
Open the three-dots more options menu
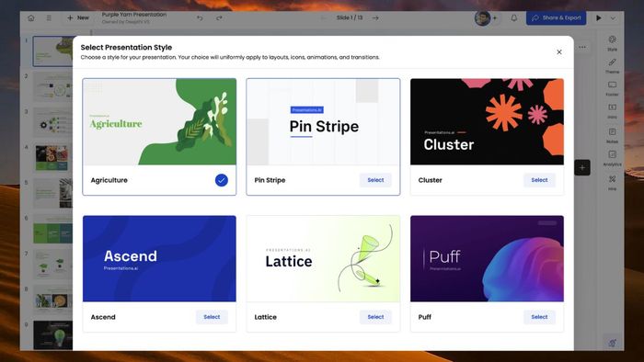pyautogui.click(x=582, y=47)
